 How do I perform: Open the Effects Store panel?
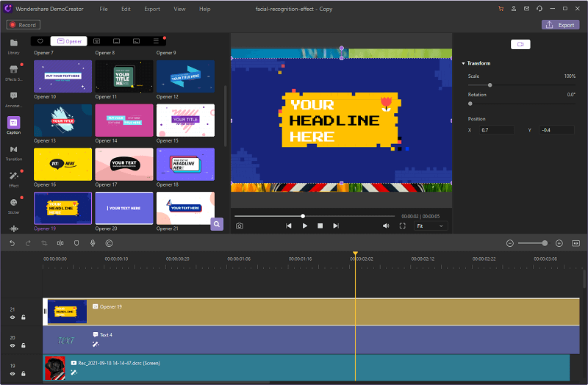tap(13, 73)
